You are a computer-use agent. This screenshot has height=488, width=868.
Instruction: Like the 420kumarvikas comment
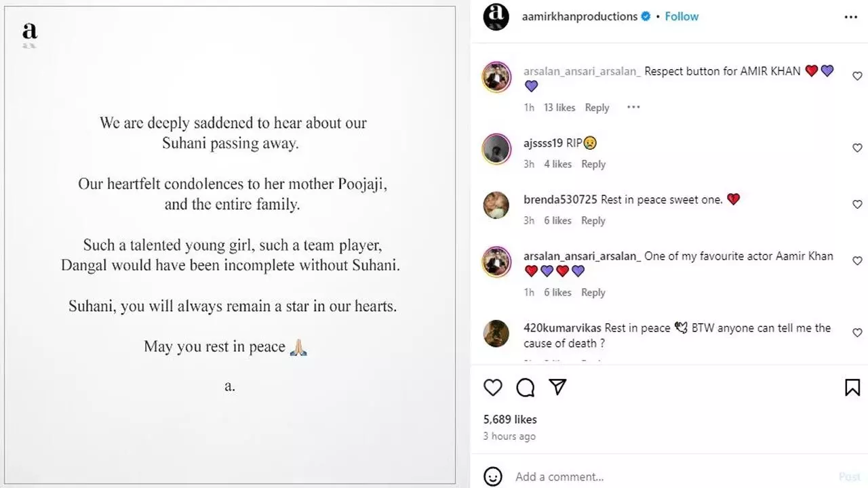[857, 333]
